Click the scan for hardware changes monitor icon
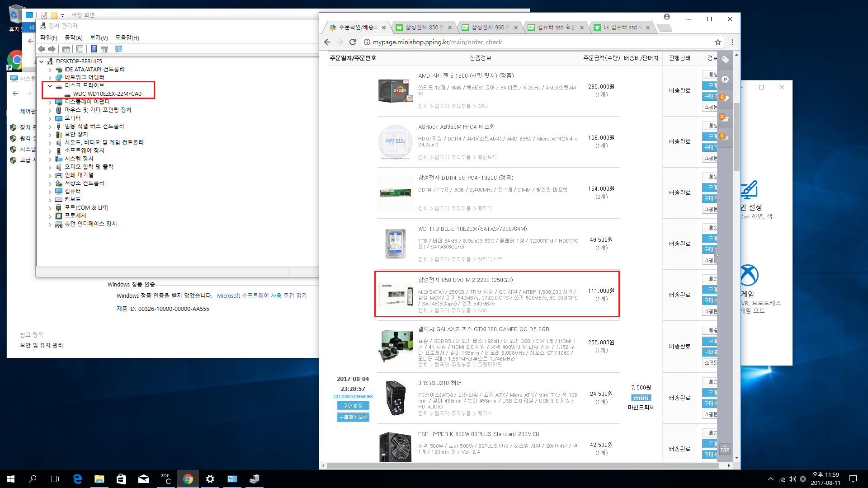This screenshot has height=488, width=868. tap(118, 49)
